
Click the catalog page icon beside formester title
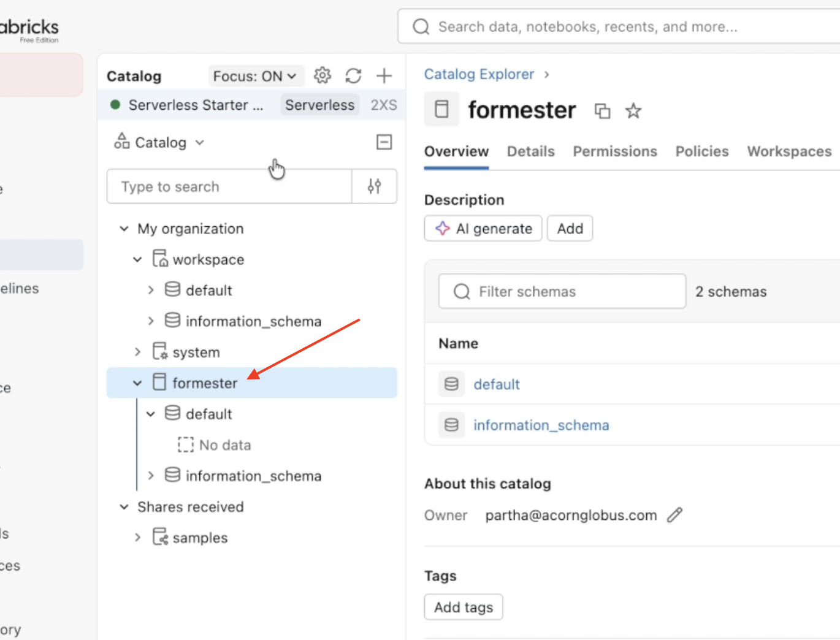pyautogui.click(x=441, y=109)
